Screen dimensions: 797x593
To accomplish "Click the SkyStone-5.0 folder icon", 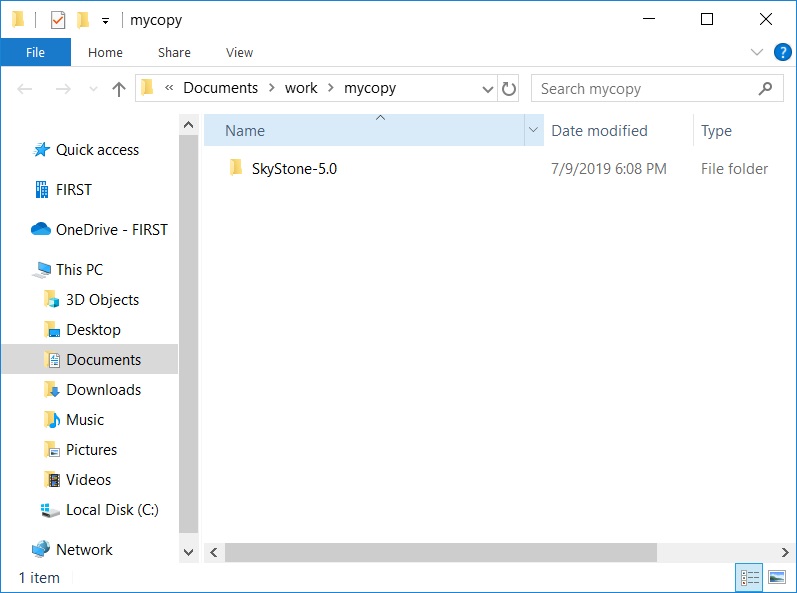I will 236,168.
